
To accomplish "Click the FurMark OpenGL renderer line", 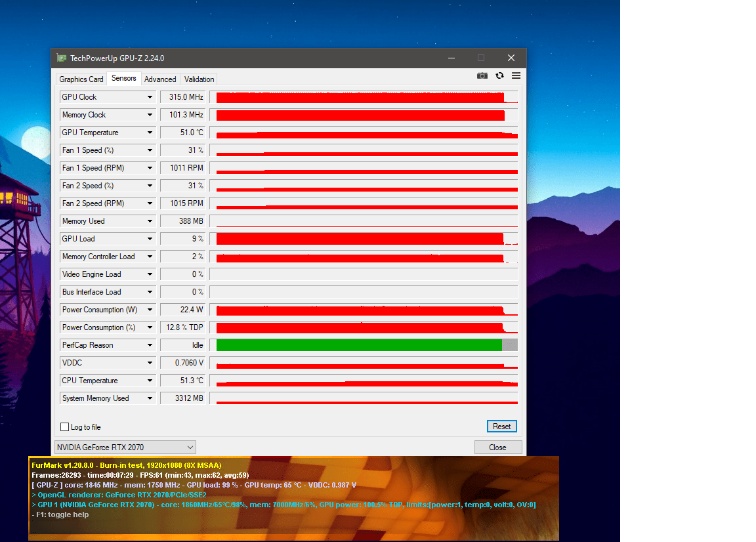I will pyautogui.click(x=119, y=495).
